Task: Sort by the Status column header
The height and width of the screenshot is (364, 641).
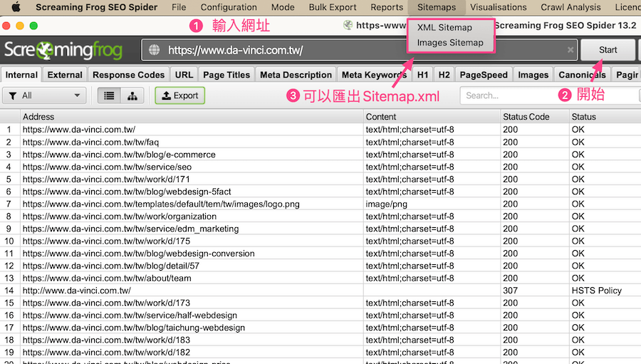Action: 605,117
